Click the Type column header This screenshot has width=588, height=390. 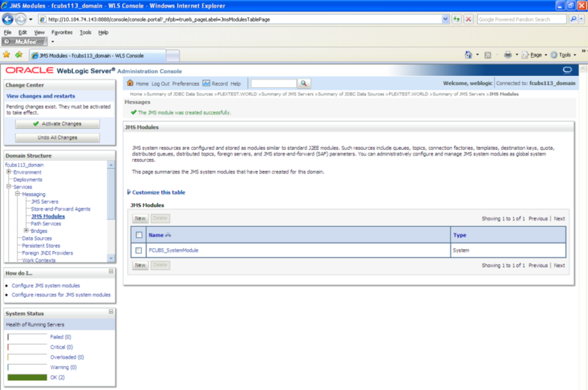tap(460, 235)
